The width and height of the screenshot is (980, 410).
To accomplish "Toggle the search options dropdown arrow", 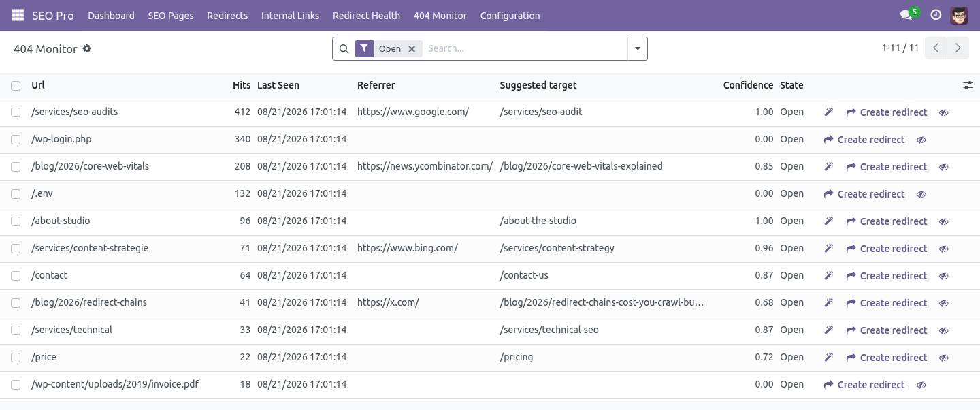I will 638,48.
